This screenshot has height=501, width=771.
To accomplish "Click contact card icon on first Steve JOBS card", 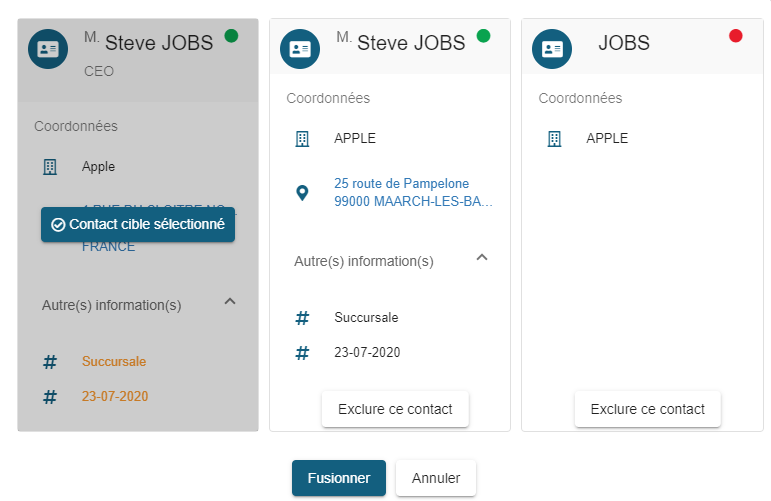I will pos(48,49).
